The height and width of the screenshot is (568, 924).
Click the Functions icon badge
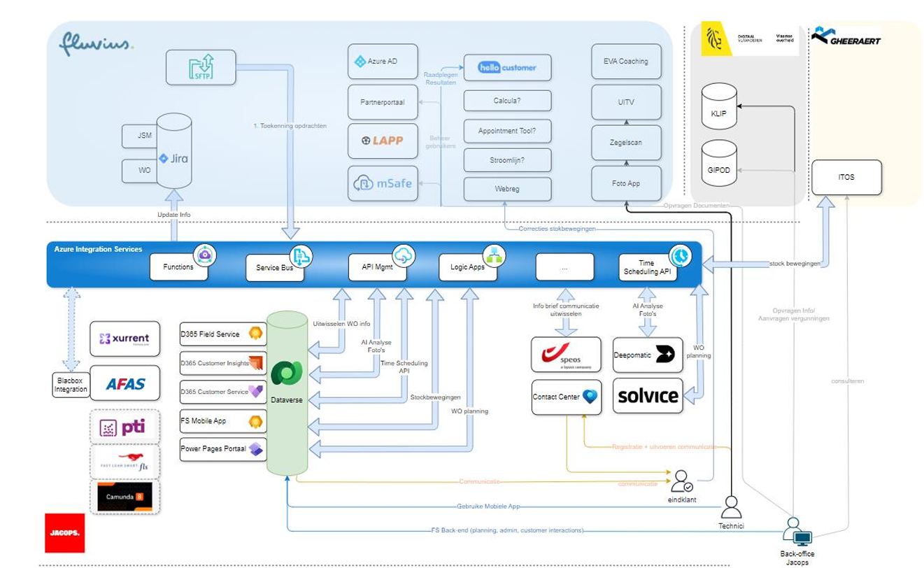click(204, 255)
